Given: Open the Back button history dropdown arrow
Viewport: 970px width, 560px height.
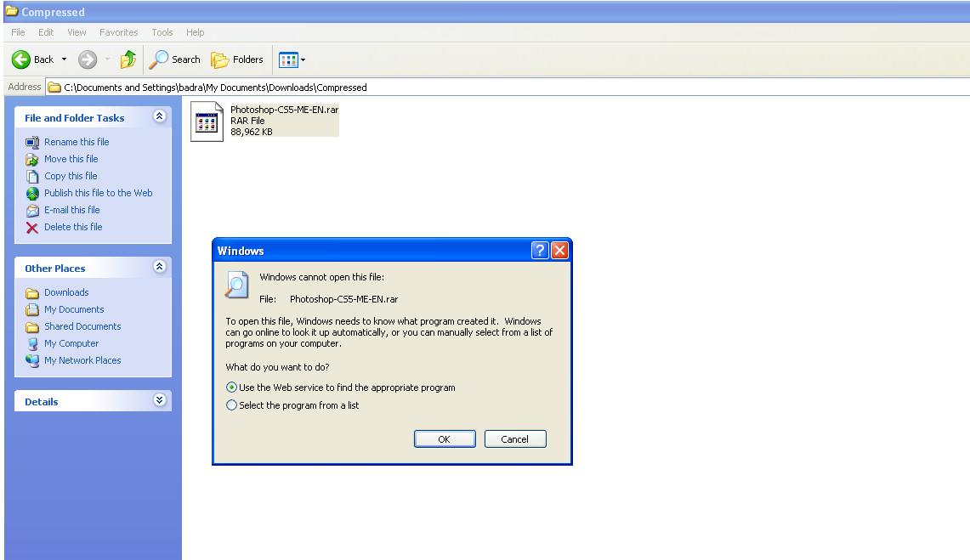Looking at the screenshot, I should pyautogui.click(x=64, y=59).
